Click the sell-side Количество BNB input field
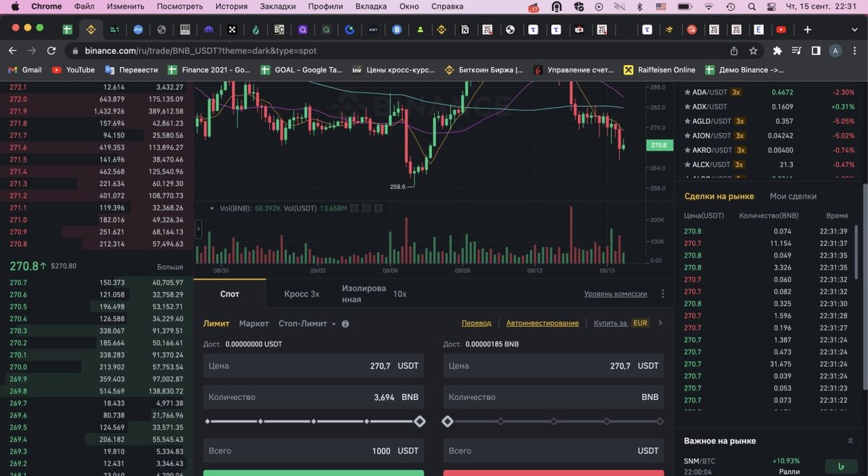The height and width of the screenshot is (476, 868). tap(553, 397)
